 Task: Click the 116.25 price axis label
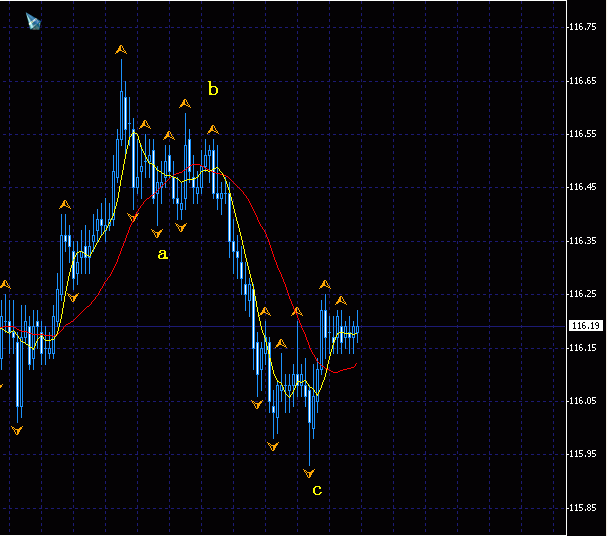(583, 294)
